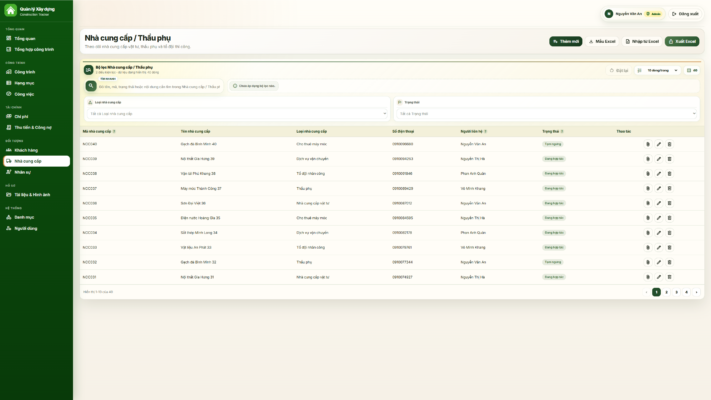Open the Nguyễn Văn An user profile chip

click(x=633, y=14)
